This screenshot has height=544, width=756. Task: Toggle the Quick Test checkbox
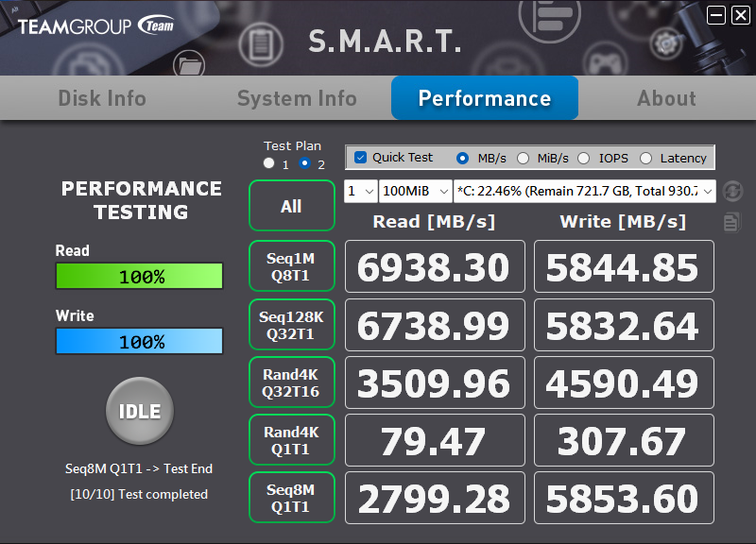(x=361, y=158)
